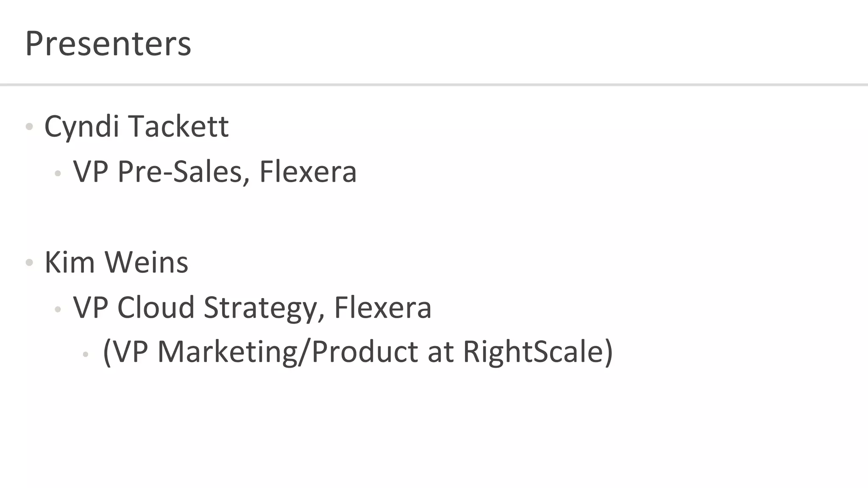Click the word "at" before RightScale

coord(441,352)
